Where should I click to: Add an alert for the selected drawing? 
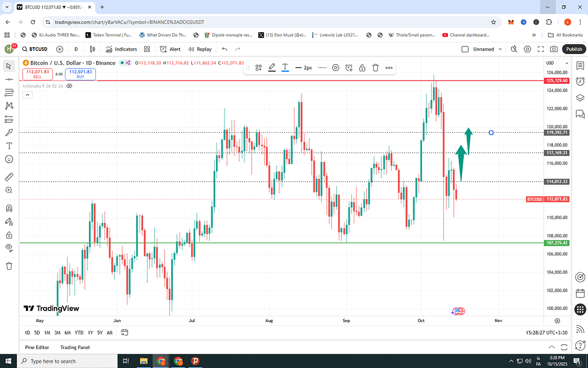point(349,68)
